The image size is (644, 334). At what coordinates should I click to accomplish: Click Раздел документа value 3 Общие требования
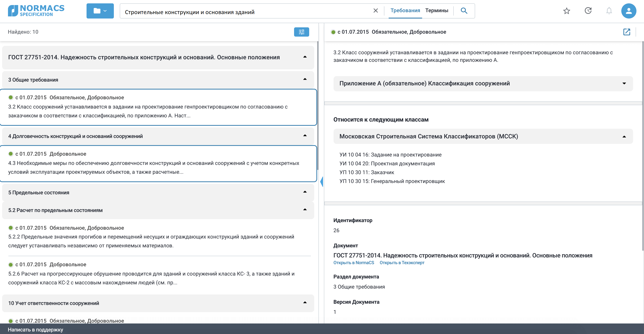(x=359, y=287)
